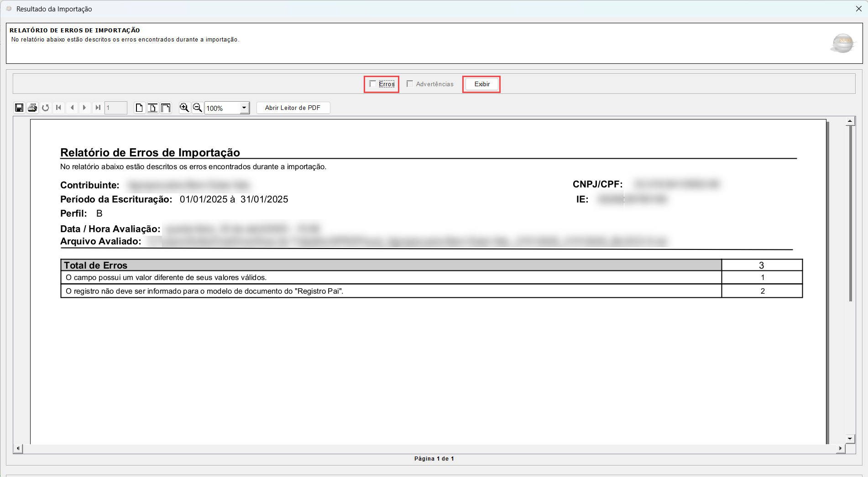Refresh the report view
Screen dimensions: 868x477
pos(46,108)
